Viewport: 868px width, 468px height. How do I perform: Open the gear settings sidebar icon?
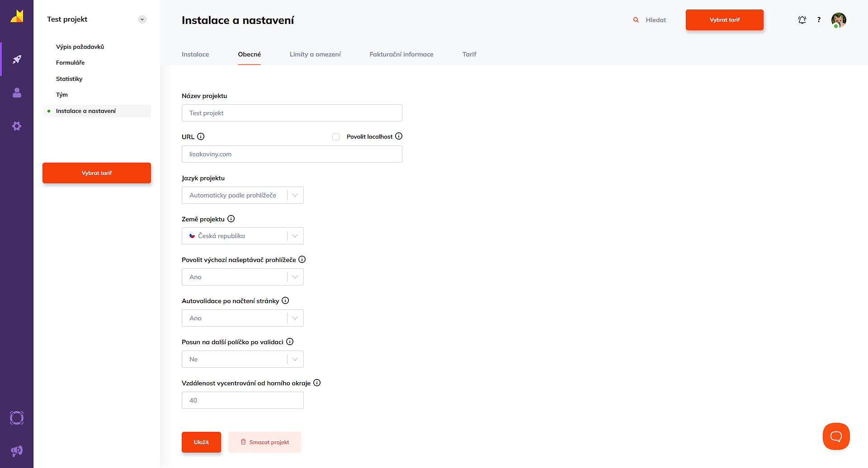[17, 126]
